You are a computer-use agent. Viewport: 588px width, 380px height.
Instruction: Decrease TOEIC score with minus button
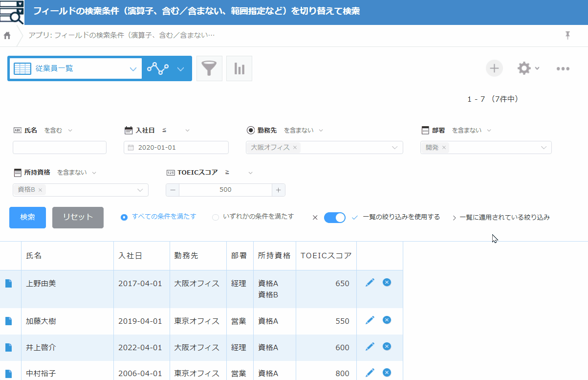tap(173, 190)
